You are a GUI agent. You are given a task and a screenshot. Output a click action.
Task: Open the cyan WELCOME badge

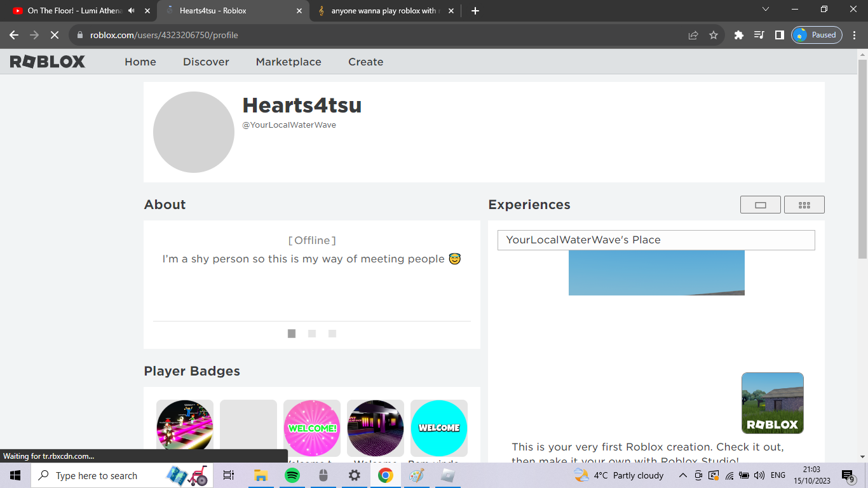click(439, 428)
